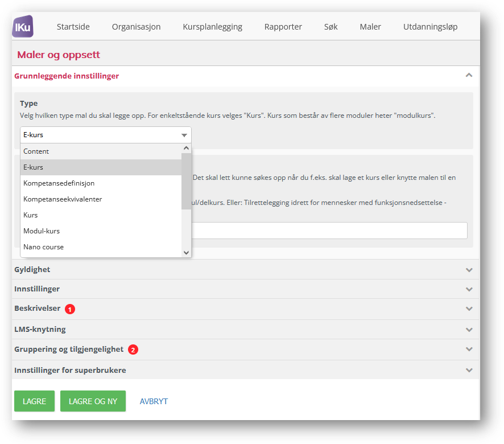Screen dimensions: 504x444
Task: Click the red badge on Gruppering og tilgjengelighet
Action: [x=133, y=350]
